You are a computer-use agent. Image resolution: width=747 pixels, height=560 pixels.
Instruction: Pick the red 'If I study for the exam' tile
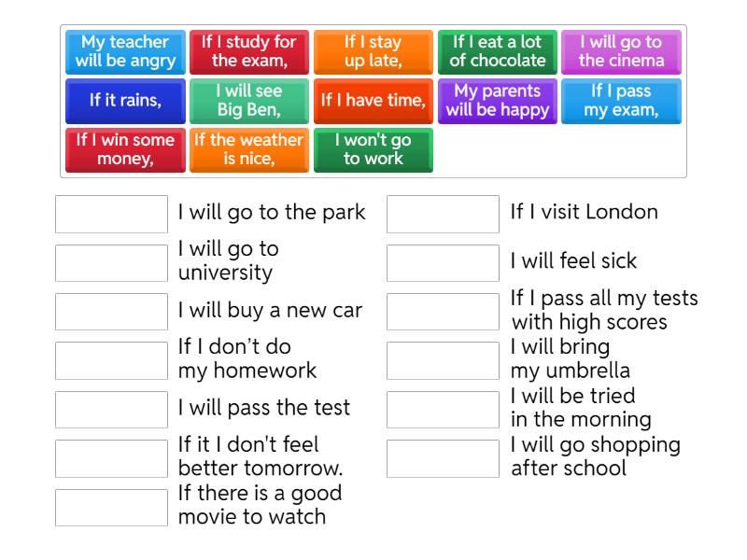(x=249, y=52)
